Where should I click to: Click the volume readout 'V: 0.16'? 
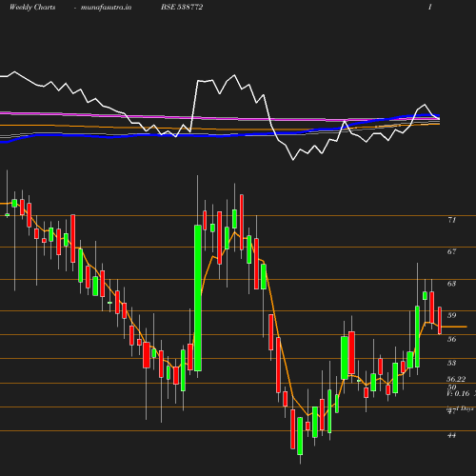click(458, 393)
